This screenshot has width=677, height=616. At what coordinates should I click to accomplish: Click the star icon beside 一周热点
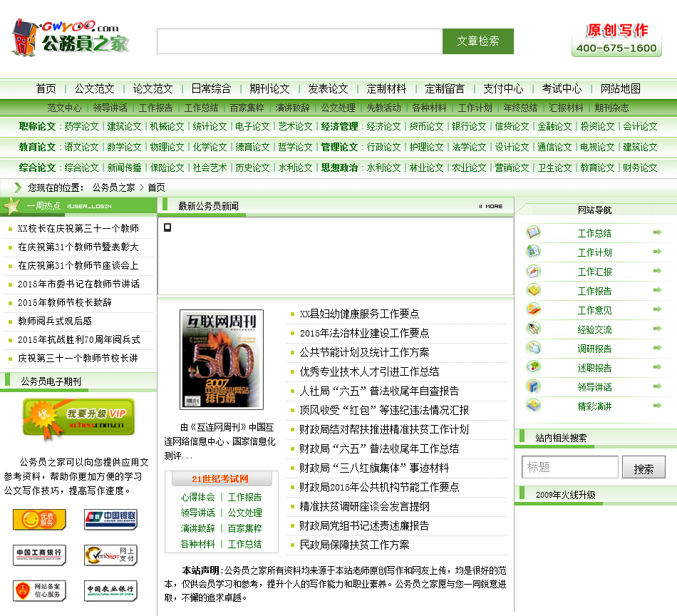[11, 205]
